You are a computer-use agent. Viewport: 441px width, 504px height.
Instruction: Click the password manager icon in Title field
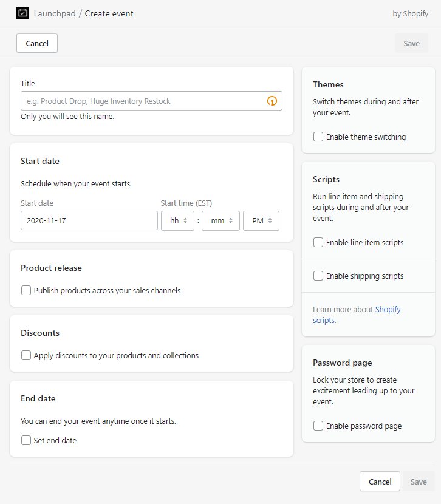click(272, 101)
